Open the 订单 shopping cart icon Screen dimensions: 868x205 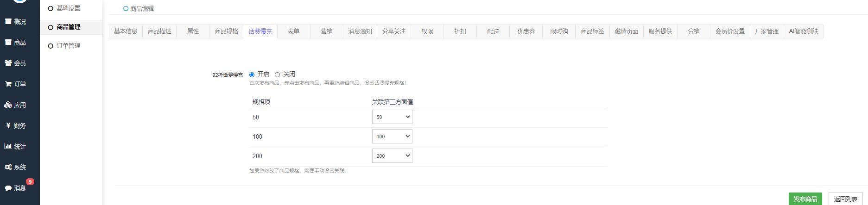pyautogui.click(x=8, y=84)
